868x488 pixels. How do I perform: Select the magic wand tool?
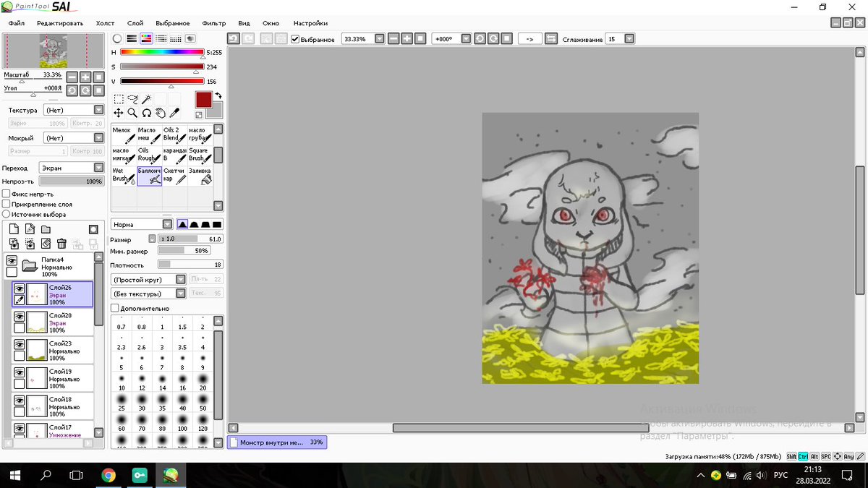[x=146, y=98]
